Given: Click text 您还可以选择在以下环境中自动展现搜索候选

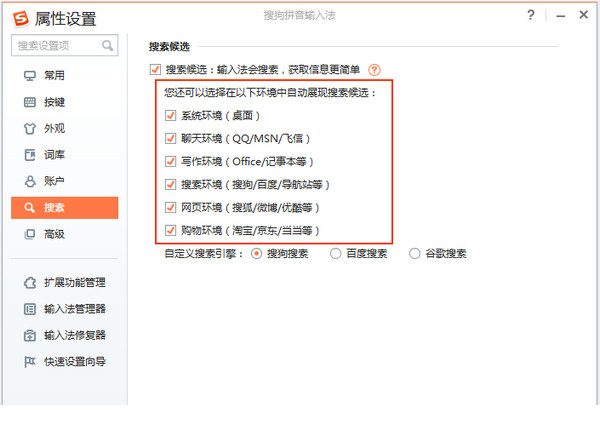Looking at the screenshot, I should click(270, 93).
